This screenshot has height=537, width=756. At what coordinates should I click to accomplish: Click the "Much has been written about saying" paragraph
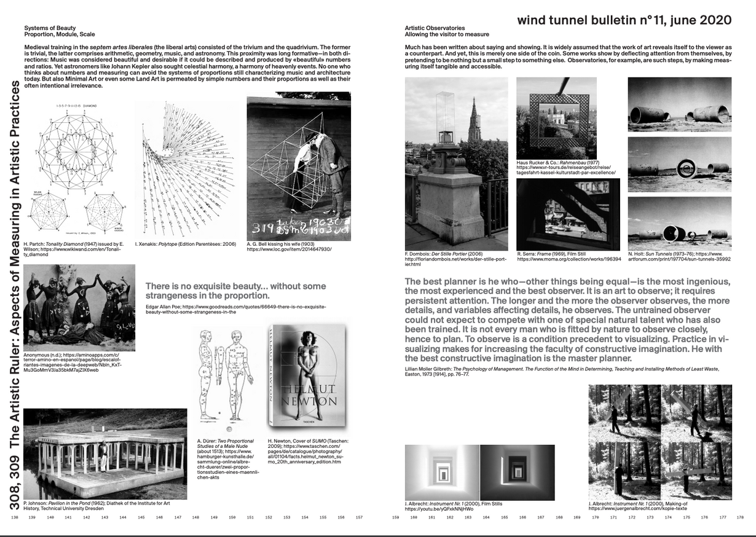click(568, 57)
